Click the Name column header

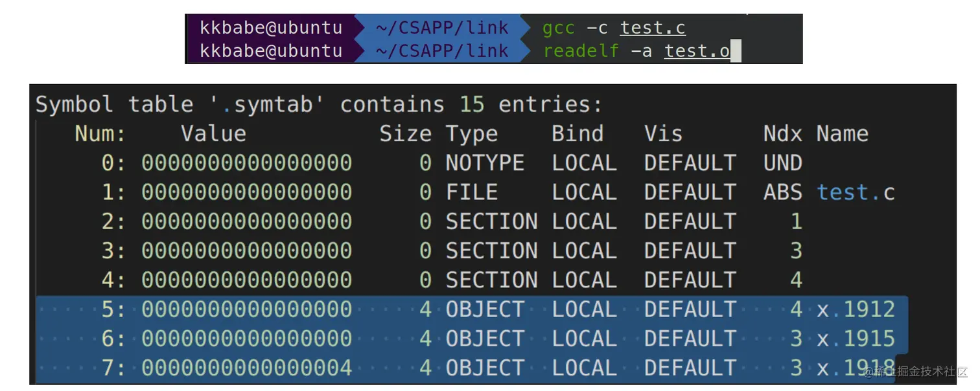pos(843,134)
